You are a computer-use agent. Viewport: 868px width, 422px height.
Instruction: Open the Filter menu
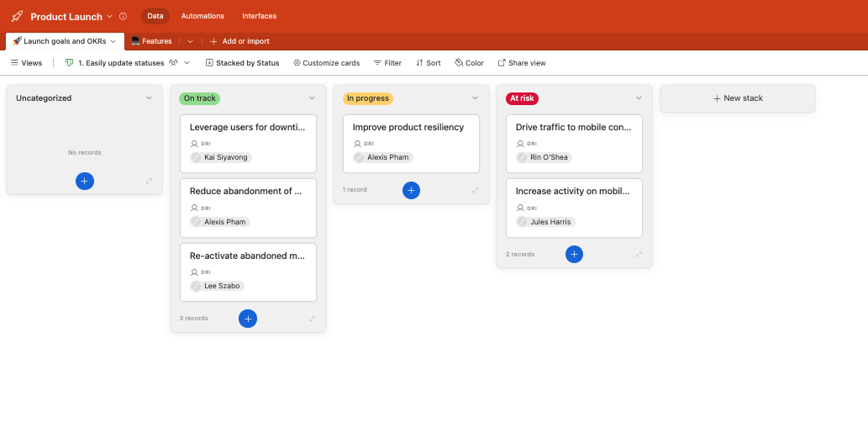point(387,62)
